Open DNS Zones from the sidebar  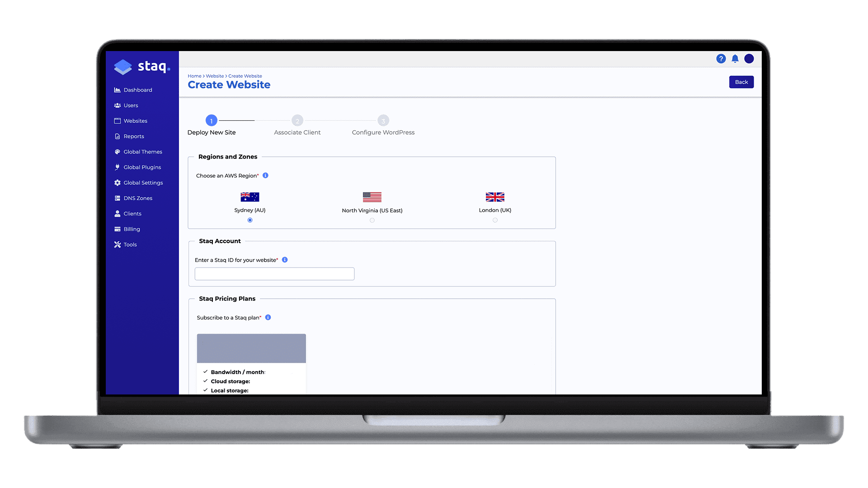[138, 198]
